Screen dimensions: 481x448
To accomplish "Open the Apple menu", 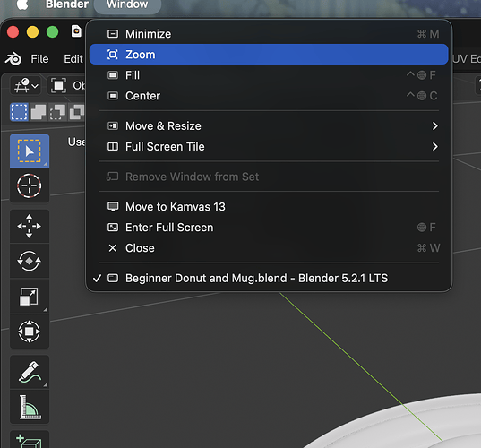I will pos(22,4).
